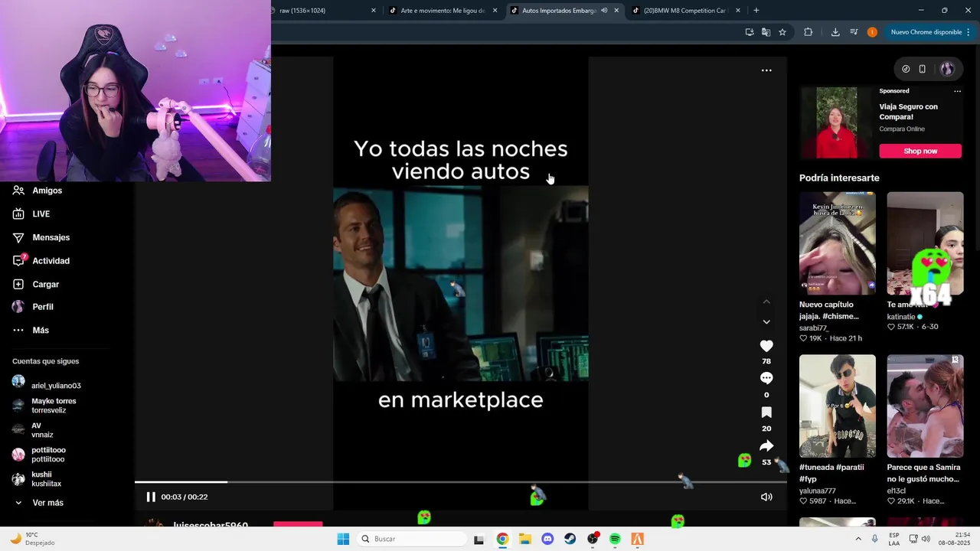Image resolution: width=980 pixels, height=551 pixels.
Task: Open Chrome downloads icon
Action: point(835,32)
